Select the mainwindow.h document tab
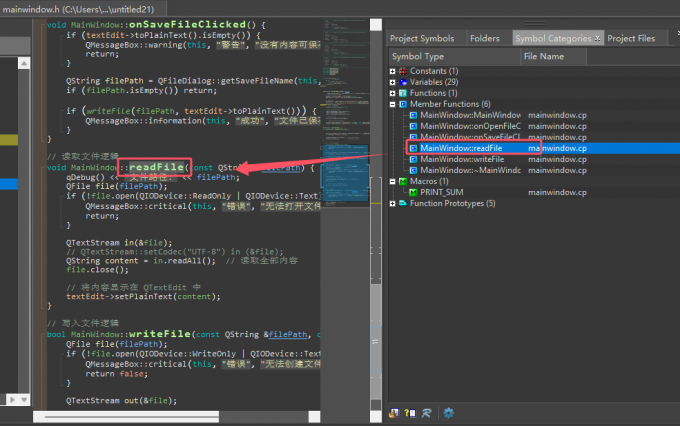The width and height of the screenshot is (680, 426). [x=78, y=9]
